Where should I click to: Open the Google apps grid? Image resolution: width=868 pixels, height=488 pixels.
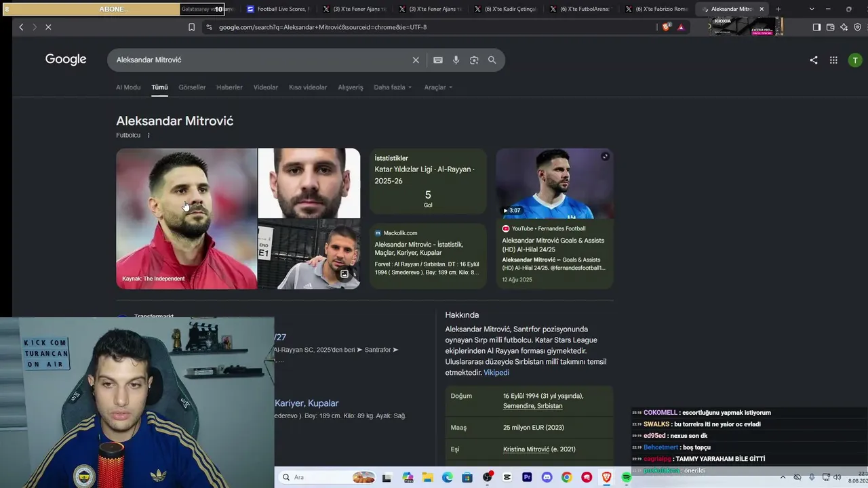coord(833,60)
